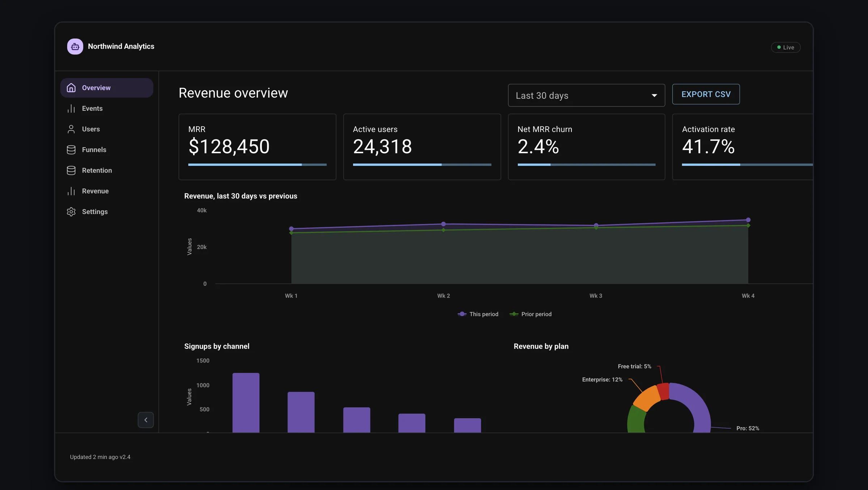Click the Funnels database icon
Screen dimensions: 868x490
[71, 150]
